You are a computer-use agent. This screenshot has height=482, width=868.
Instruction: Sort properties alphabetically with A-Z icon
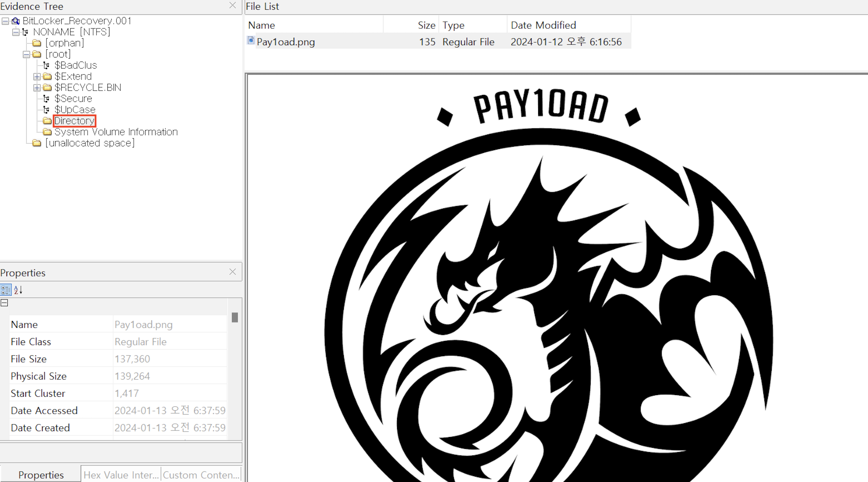[x=18, y=290]
